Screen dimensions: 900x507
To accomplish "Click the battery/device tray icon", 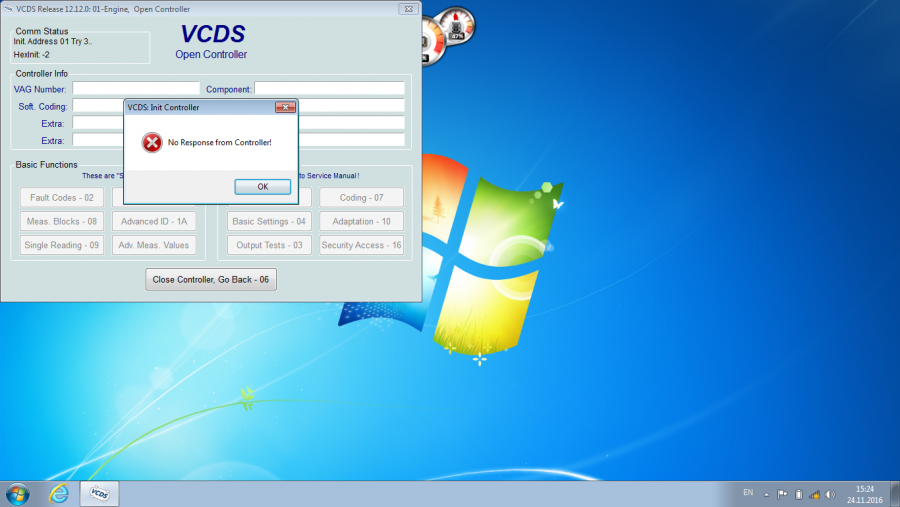I will coord(798,494).
